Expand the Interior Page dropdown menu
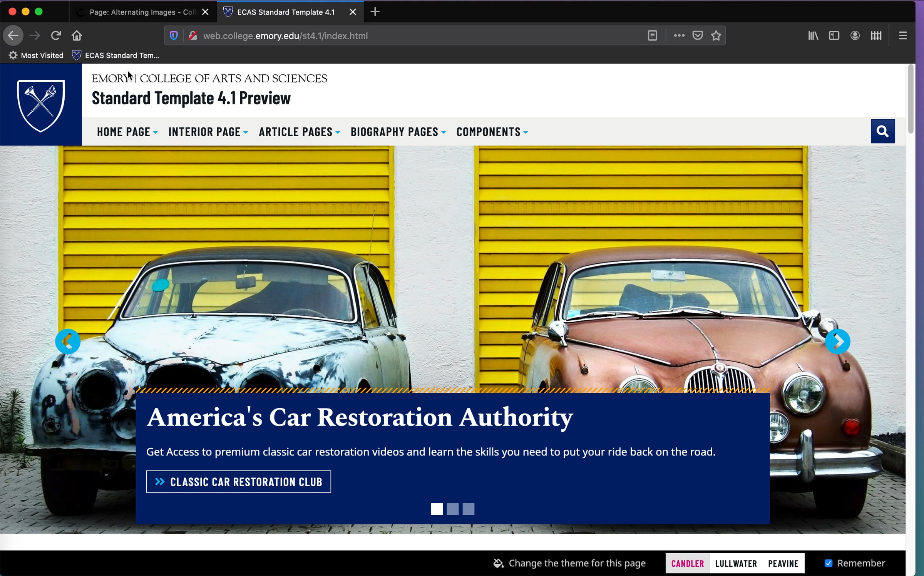Image resolution: width=924 pixels, height=576 pixels. [x=208, y=132]
